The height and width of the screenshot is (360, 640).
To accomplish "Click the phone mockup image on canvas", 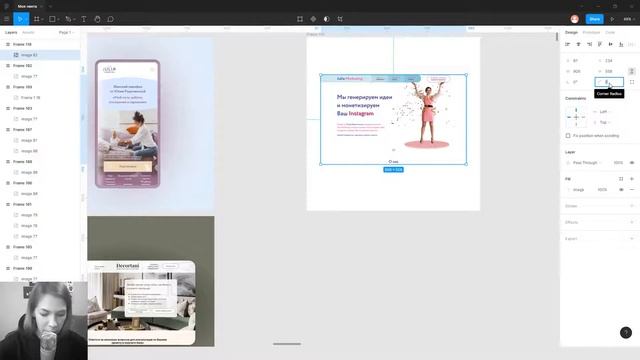I will pos(127,124).
